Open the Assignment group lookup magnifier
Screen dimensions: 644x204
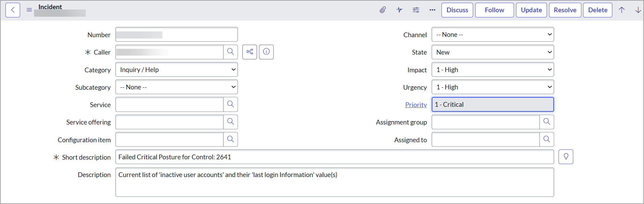point(547,122)
